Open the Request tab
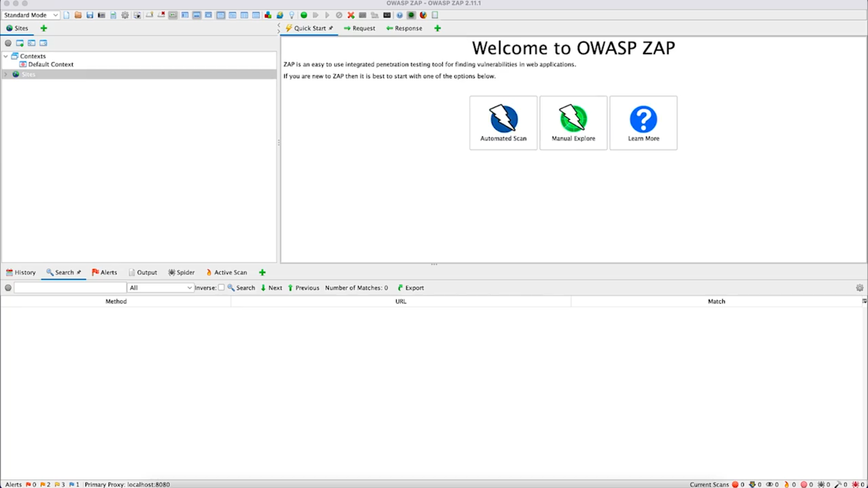 pos(360,28)
